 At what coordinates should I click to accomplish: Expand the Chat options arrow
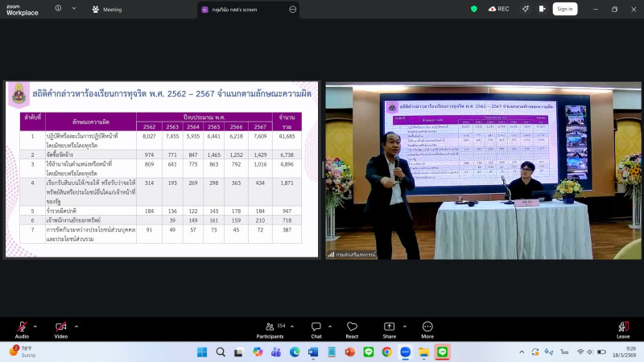coord(329,326)
